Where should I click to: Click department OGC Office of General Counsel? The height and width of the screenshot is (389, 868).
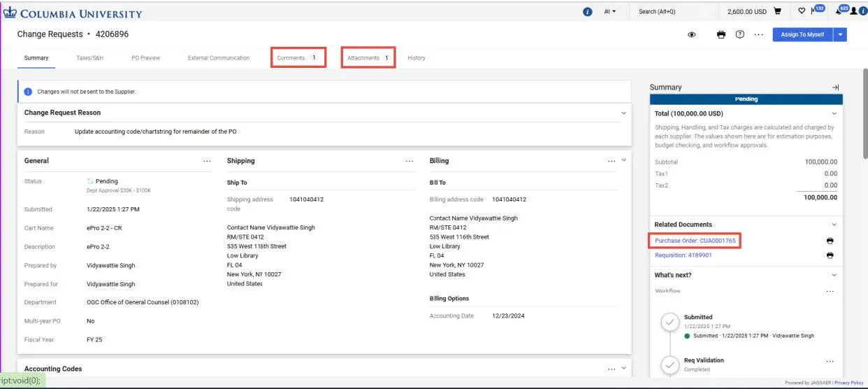[x=143, y=303]
